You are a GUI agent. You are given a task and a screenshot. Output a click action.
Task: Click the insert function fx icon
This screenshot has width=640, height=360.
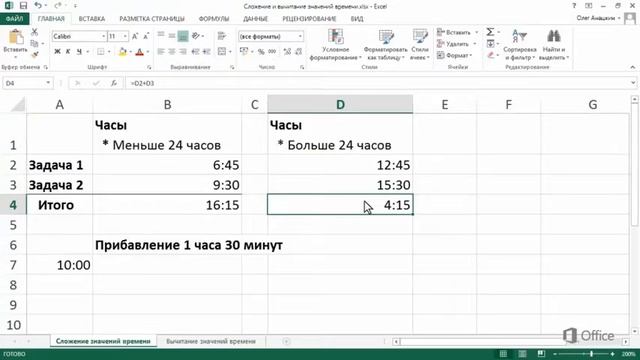(x=114, y=83)
